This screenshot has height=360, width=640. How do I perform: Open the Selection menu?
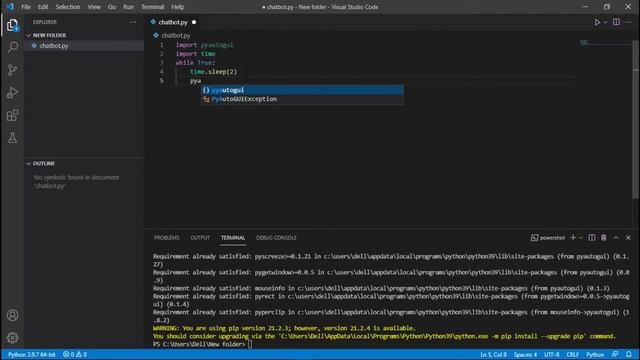68,7
